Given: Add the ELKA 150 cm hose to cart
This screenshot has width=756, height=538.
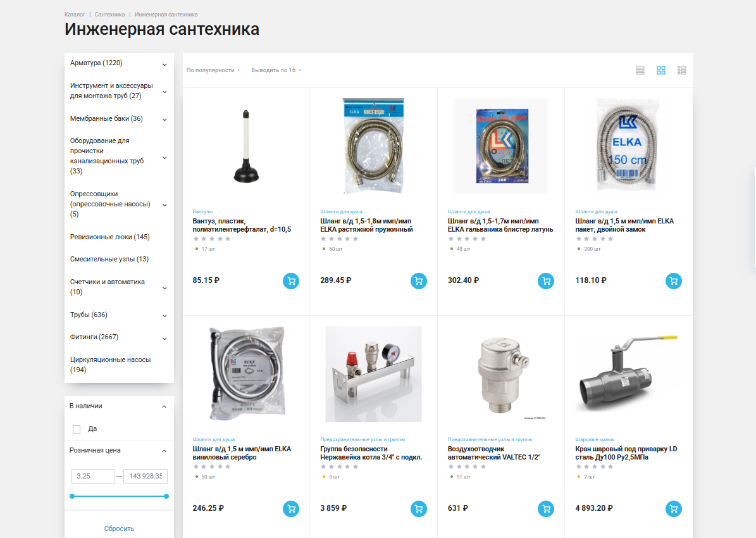Looking at the screenshot, I should click(x=674, y=281).
